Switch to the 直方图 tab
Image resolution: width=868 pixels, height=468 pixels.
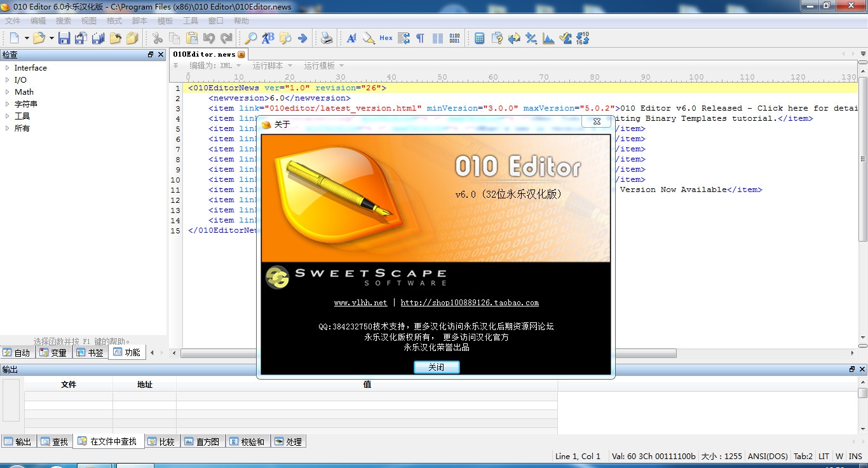tap(201, 441)
